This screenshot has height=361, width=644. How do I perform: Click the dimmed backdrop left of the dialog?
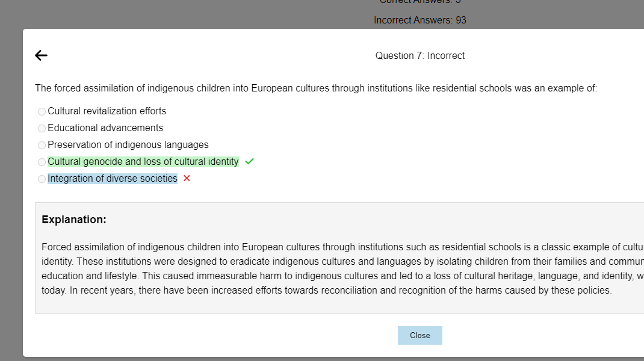click(x=11, y=180)
